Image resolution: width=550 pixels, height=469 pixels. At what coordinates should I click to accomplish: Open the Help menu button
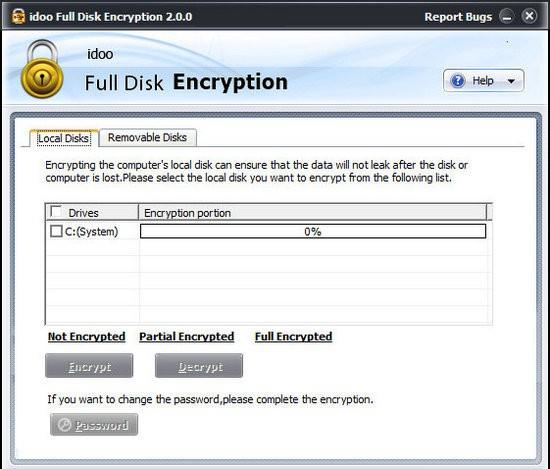[x=484, y=81]
